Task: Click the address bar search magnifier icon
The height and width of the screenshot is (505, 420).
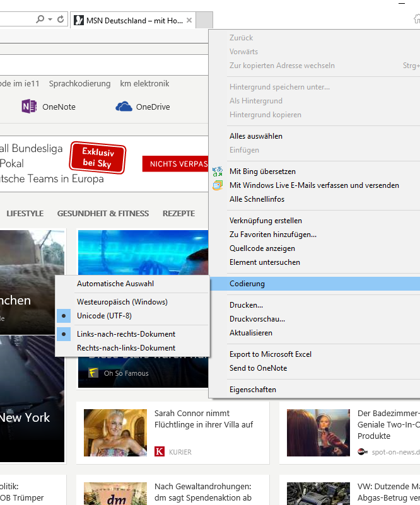Action: [x=40, y=20]
